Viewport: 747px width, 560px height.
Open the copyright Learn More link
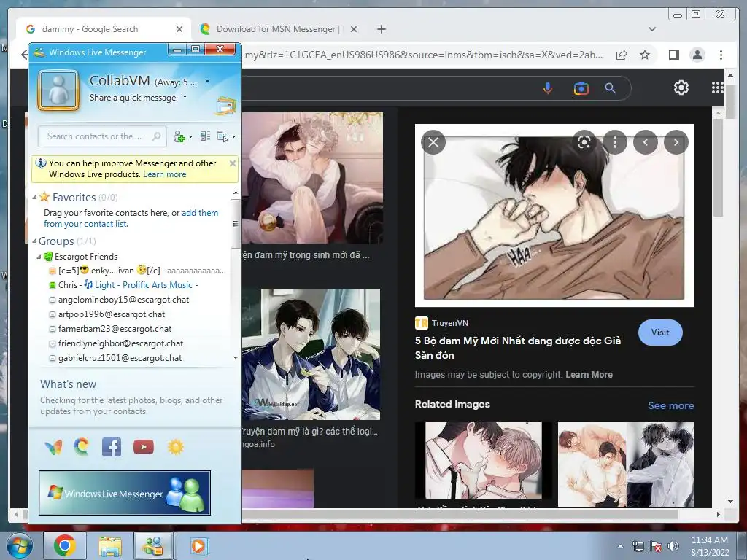589,375
